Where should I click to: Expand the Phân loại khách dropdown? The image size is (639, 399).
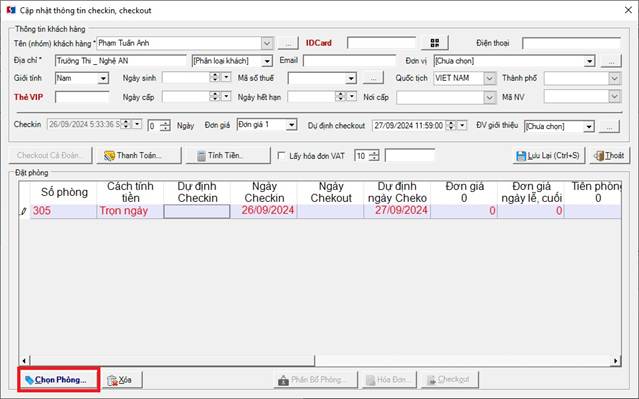pyautogui.click(x=267, y=61)
